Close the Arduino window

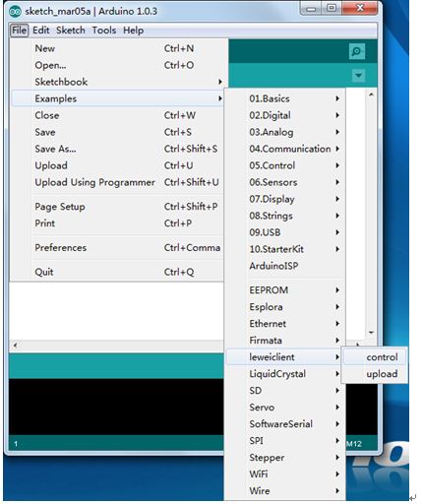point(360,9)
